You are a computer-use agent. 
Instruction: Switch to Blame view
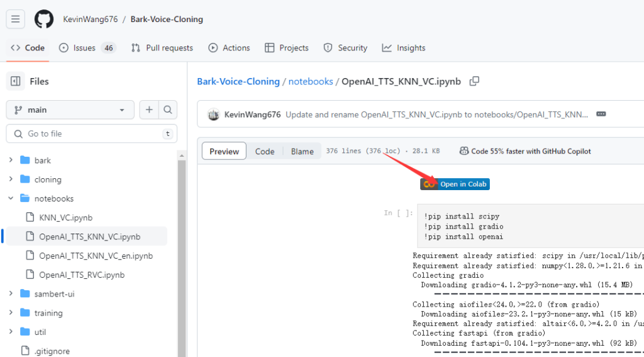[x=302, y=151]
